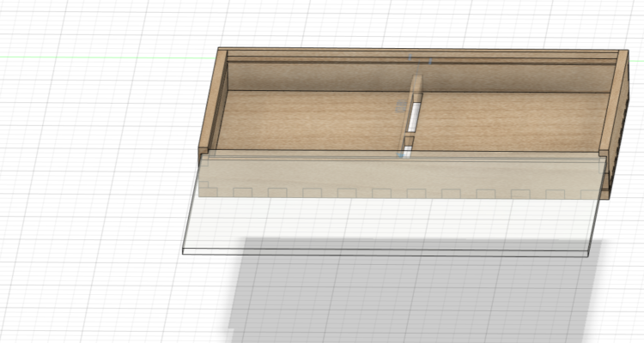Click the green axis line on the grid

pos(106,57)
